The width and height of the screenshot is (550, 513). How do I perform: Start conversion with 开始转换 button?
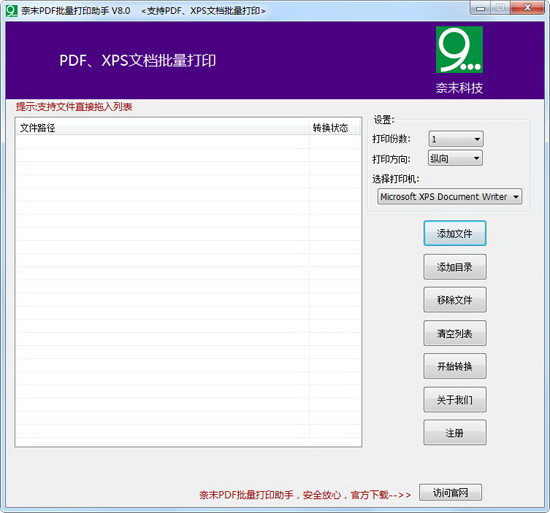pyautogui.click(x=455, y=366)
